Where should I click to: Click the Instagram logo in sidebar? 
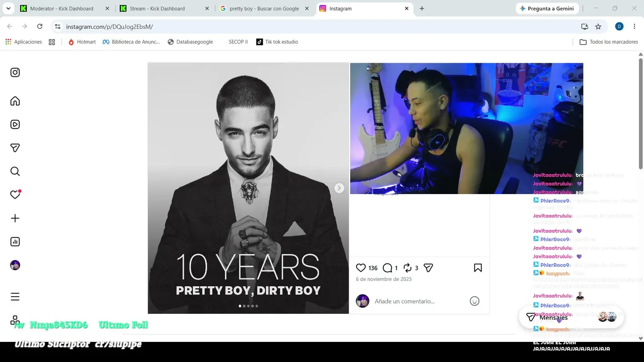pyautogui.click(x=15, y=72)
